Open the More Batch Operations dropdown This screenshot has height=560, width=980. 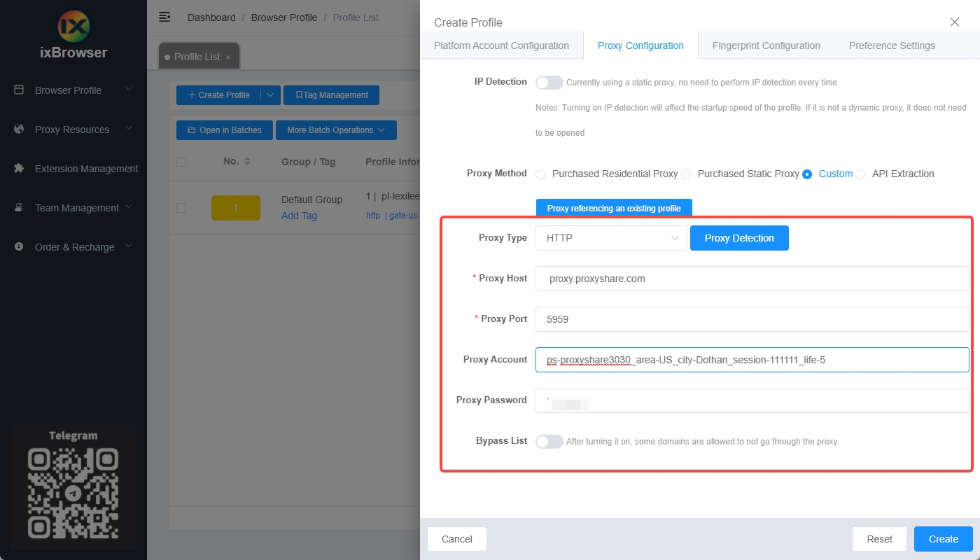pos(337,130)
